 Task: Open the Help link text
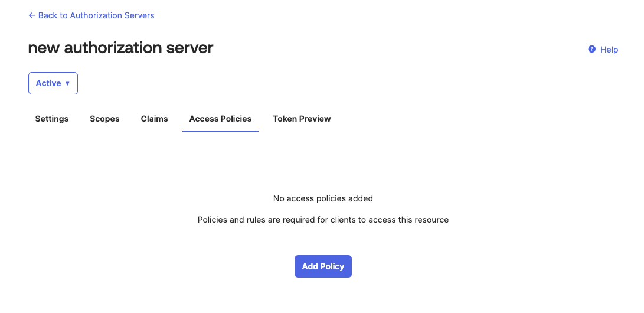pyautogui.click(x=609, y=50)
